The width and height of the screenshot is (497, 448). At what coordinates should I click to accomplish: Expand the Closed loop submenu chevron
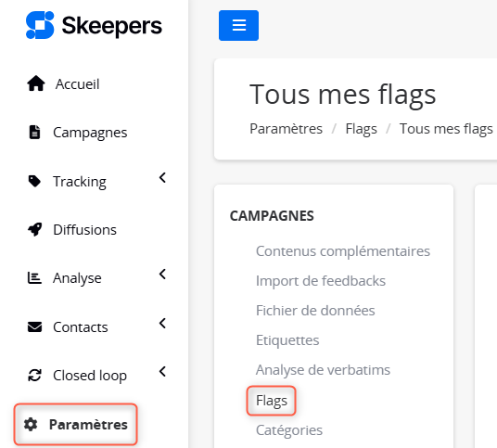(162, 372)
